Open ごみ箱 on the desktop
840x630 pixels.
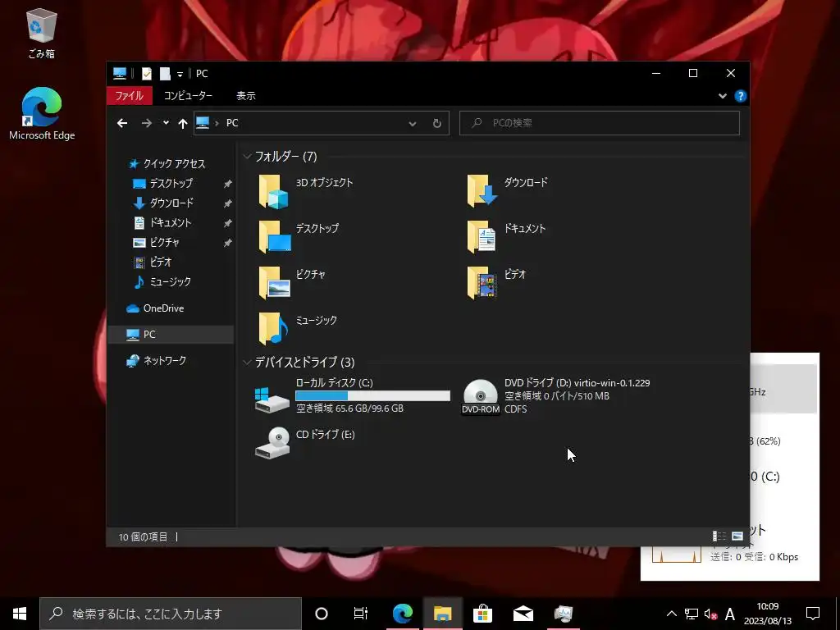click(41, 33)
